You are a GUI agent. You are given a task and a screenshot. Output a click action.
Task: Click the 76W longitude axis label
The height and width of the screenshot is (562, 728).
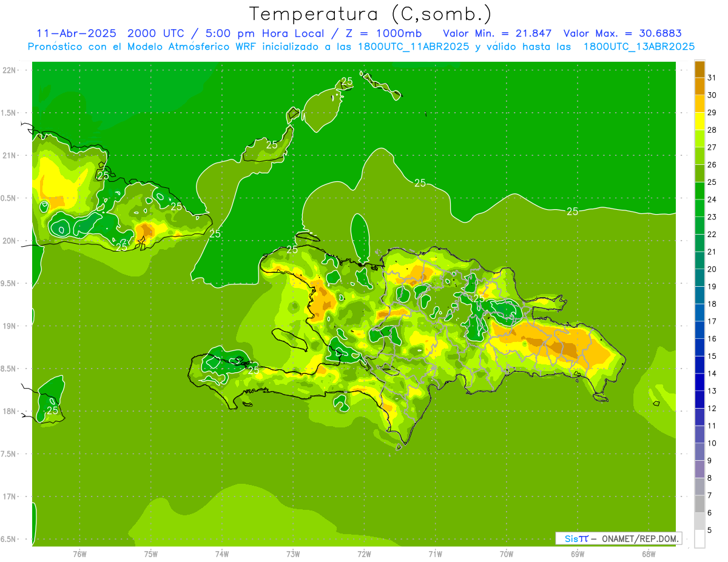(x=79, y=554)
